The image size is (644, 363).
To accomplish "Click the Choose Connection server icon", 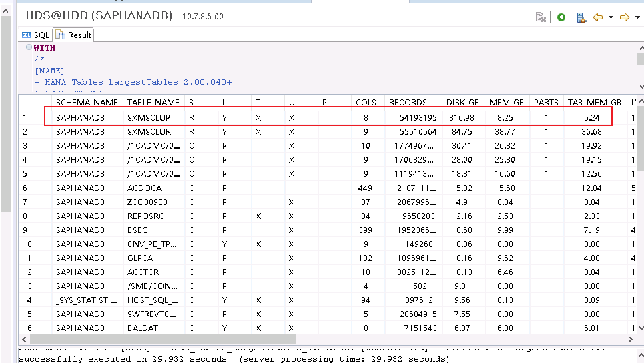I will click(581, 17).
